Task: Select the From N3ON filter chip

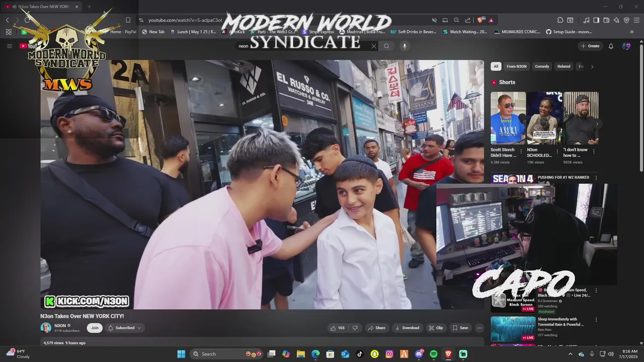Action: (516, 66)
